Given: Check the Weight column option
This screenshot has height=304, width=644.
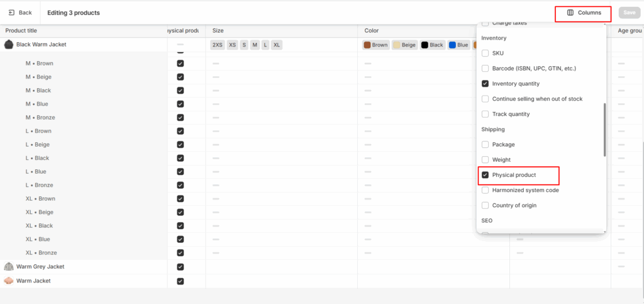Looking at the screenshot, I should (x=485, y=160).
